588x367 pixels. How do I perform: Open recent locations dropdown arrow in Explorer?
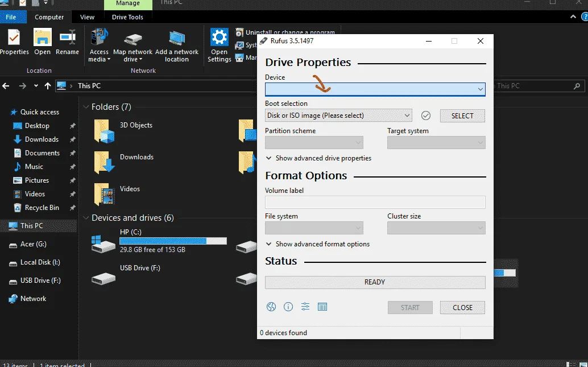36,86
